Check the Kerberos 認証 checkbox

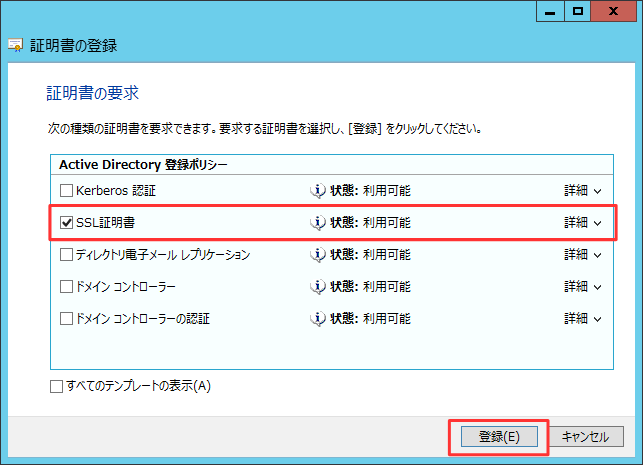pyautogui.click(x=66, y=191)
